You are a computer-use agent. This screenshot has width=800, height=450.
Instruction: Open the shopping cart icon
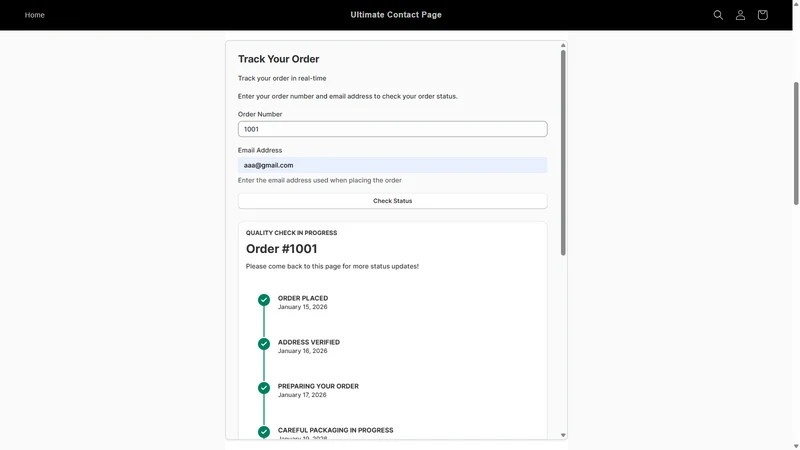762,15
